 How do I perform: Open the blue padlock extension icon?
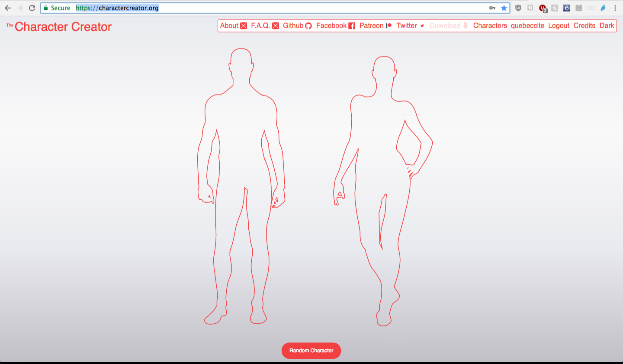pos(567,8)
